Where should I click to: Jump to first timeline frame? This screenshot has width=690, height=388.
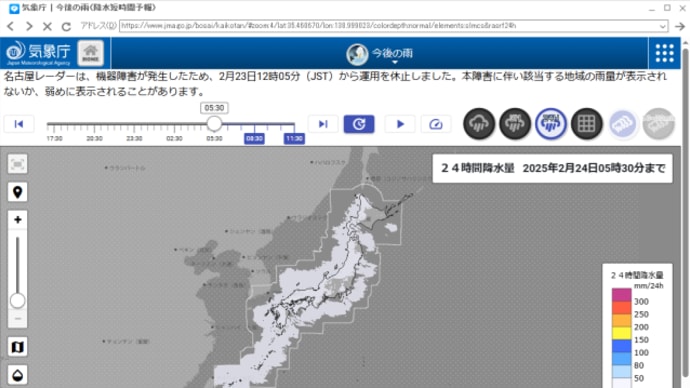click(x=19, y=124)
